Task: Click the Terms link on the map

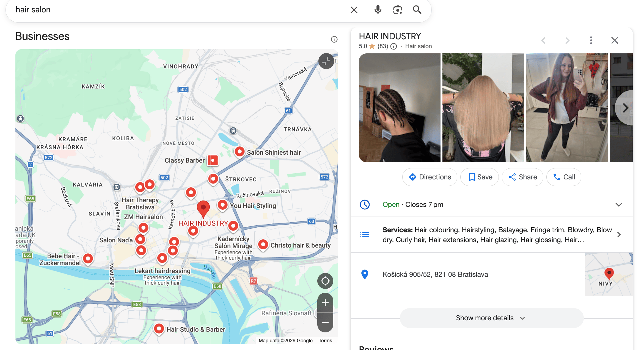Action: pos(325,341)
